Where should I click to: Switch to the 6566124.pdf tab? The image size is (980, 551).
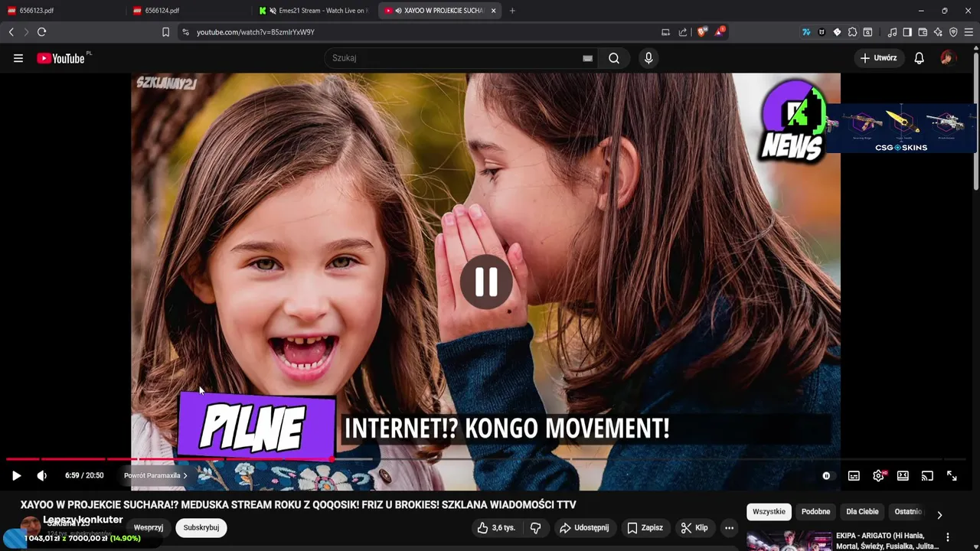(x=190, y=11)
